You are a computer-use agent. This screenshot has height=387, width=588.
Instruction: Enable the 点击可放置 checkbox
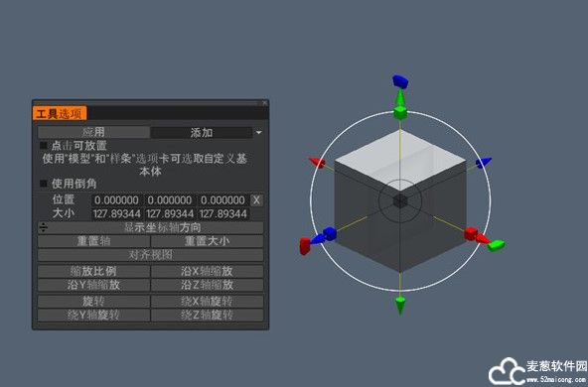tap(43, 145)
